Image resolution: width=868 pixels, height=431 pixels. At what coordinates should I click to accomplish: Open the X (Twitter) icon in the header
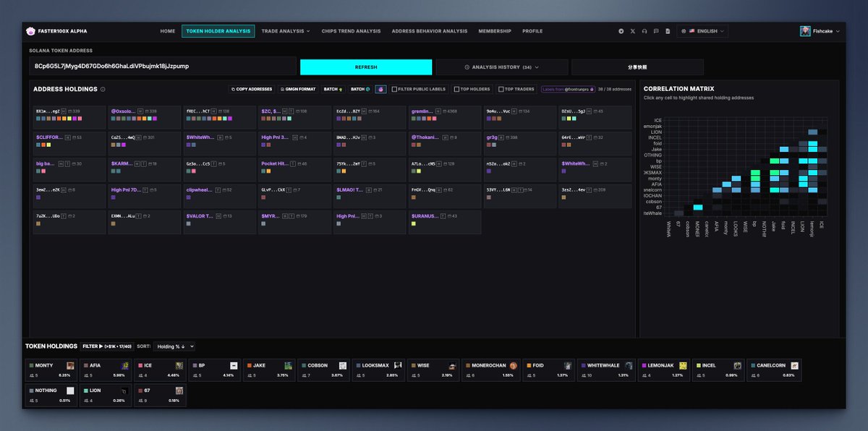point(633,31)
